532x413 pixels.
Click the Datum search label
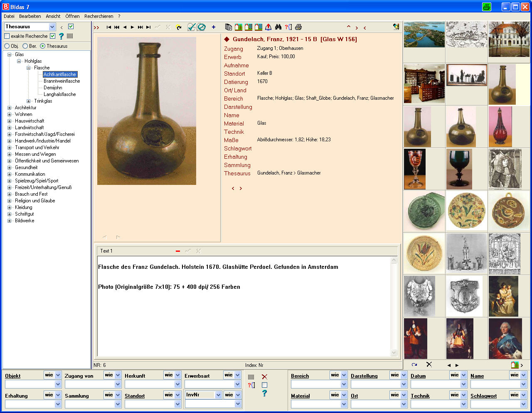(x=418, y=376)
